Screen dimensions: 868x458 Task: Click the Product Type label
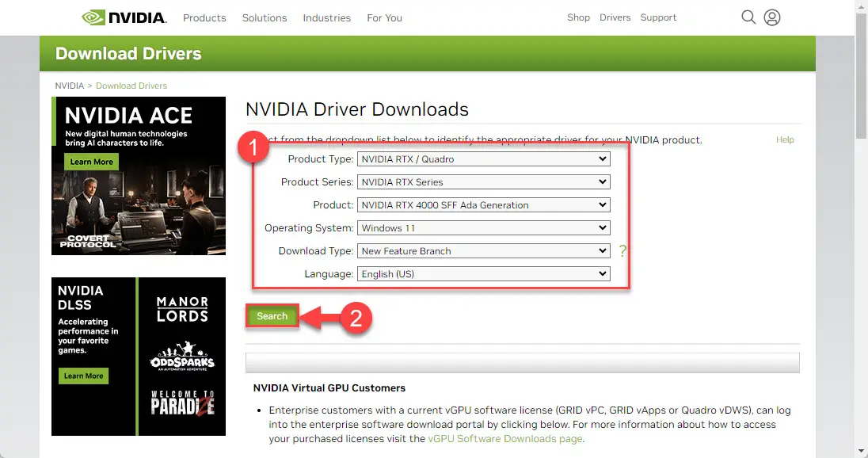click(x=321, y=159)
